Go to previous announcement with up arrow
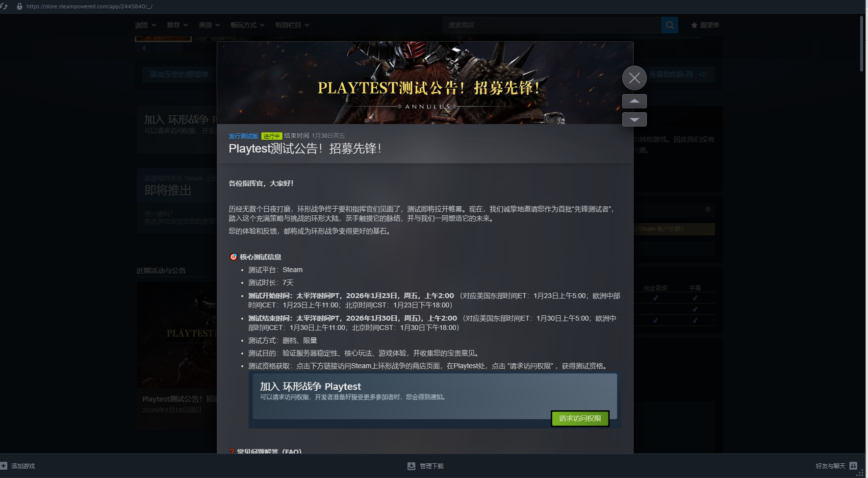This screenshot has width=868, height=478. [634, 101]
